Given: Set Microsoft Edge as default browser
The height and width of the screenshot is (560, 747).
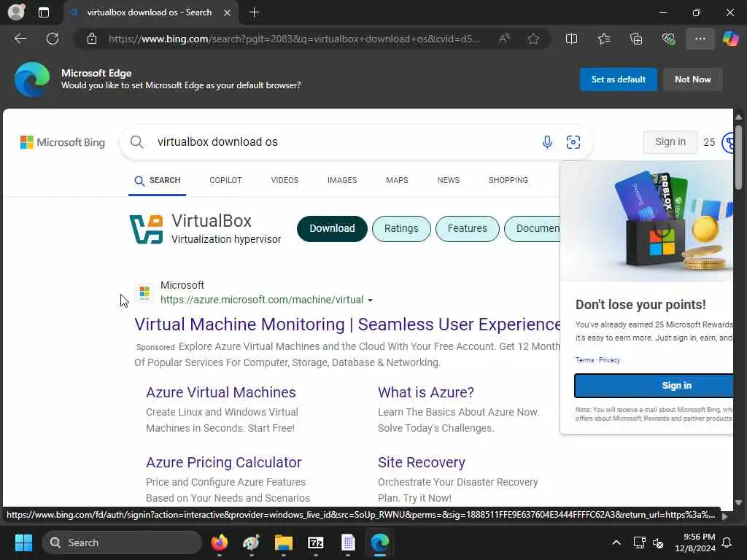Looking at the screenshot, I should (x=618, y=79).
